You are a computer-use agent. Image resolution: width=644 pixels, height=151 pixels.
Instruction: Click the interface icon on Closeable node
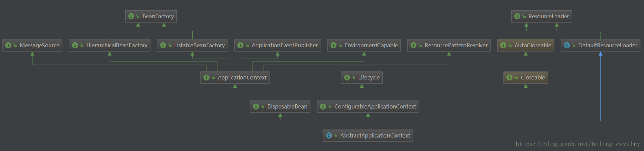coord(509,77)
